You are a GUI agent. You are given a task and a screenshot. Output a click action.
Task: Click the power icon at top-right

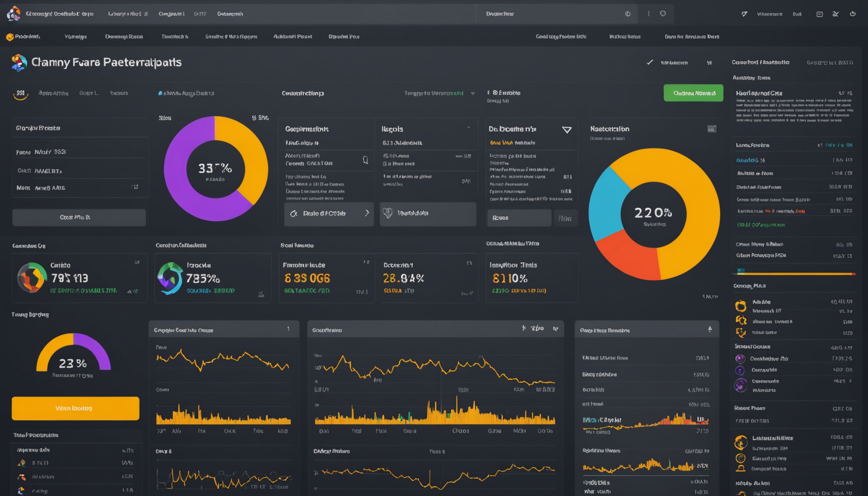coord(852,14)
